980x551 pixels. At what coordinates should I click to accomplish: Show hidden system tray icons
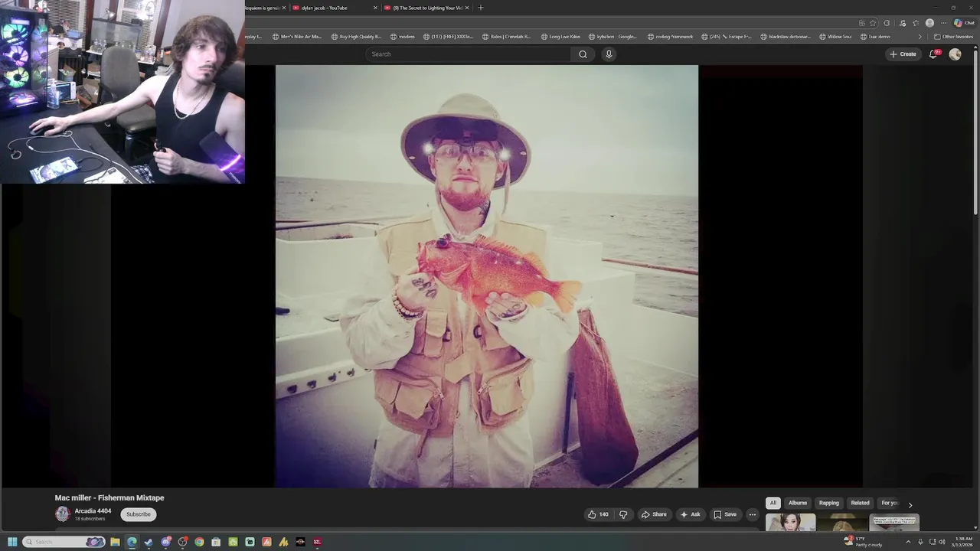pos(909,542)
